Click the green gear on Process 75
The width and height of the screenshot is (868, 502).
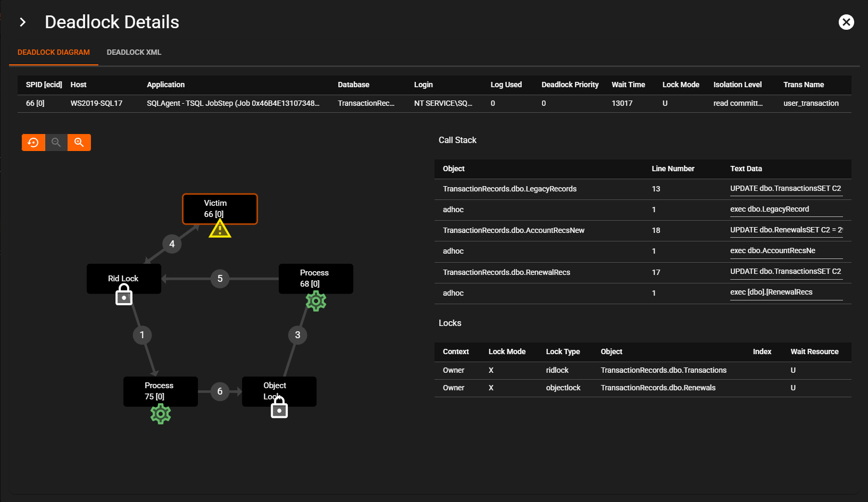tap(161, 414)
